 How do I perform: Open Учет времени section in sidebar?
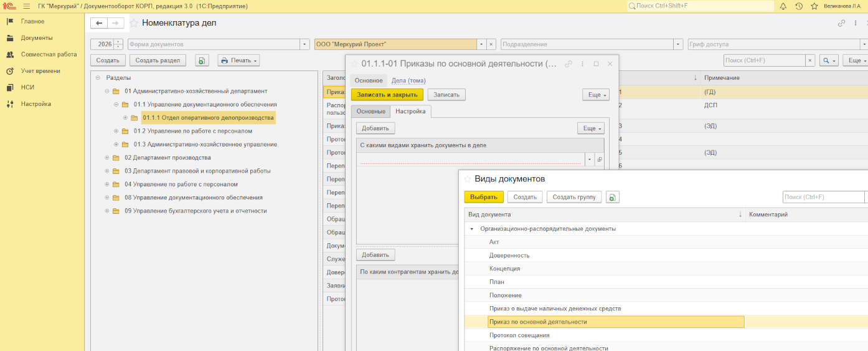click(x=40, y=71)
